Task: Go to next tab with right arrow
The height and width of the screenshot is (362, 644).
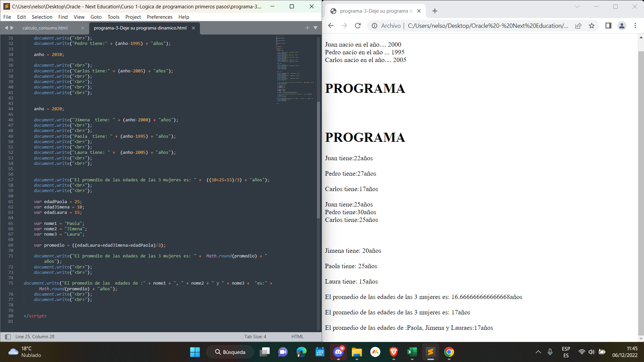Action: (x=12, y=28)
